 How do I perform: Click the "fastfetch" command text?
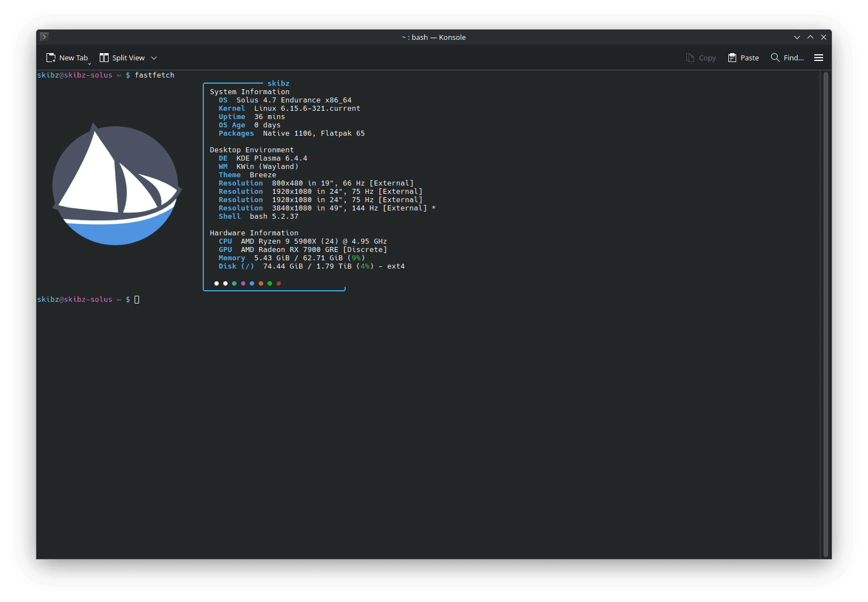(x=155, y=75)
